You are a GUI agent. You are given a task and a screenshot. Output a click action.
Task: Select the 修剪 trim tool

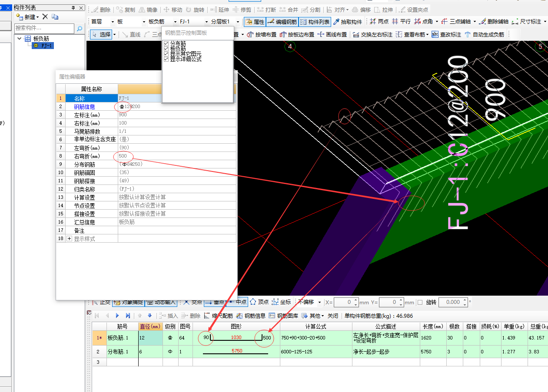[x=242, y=10]
